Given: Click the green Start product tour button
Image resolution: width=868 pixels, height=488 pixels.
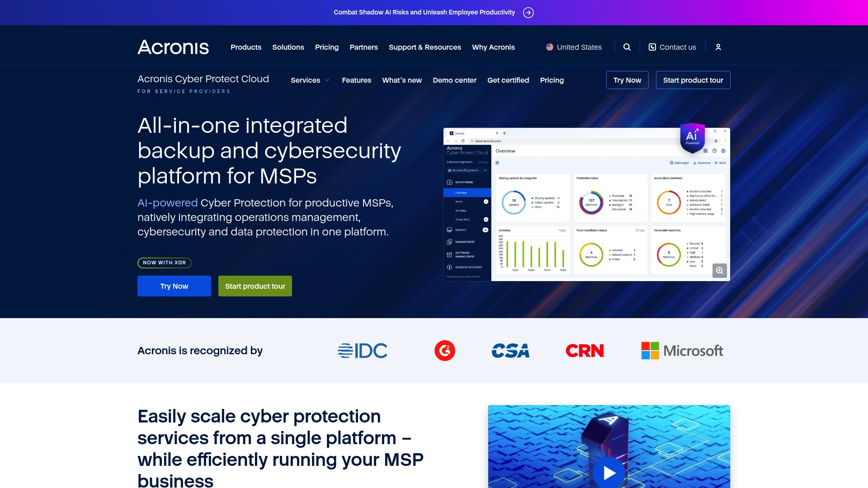Looking at the screenshot, I should point(255,286).
